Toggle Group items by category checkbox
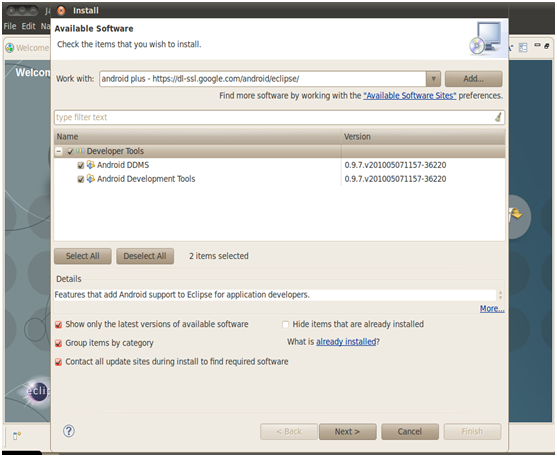This screenshot has height=457, width=557. point(59,343)
